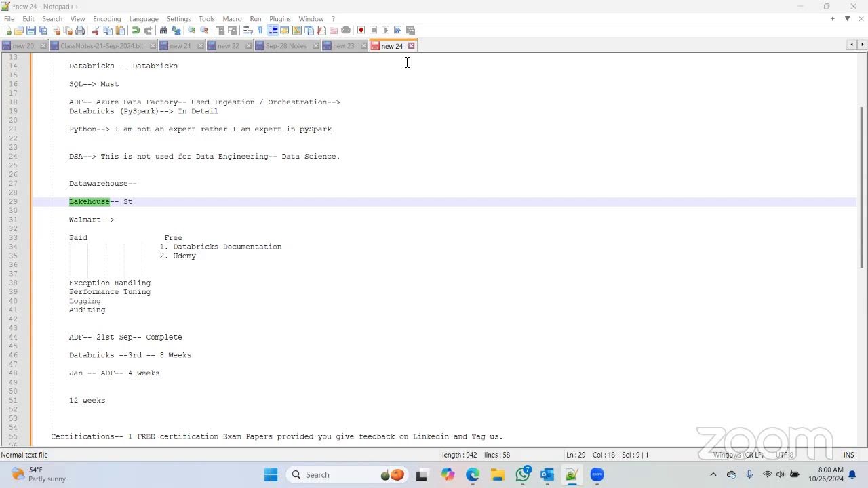Toggle indent guide toolbar icon
The image size is (868, 488).
click(x=273, y=30)
